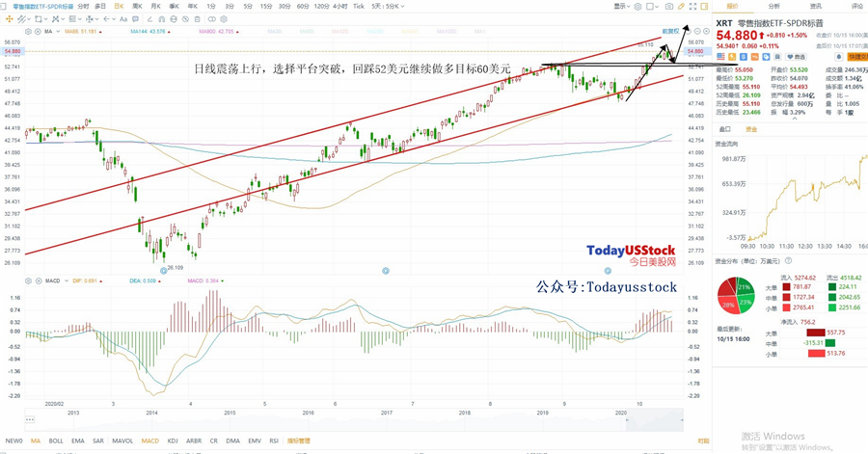This screenshot has width=868, height=454.
Task: Toggle the RSI indicator
Action: pos(274,441)
